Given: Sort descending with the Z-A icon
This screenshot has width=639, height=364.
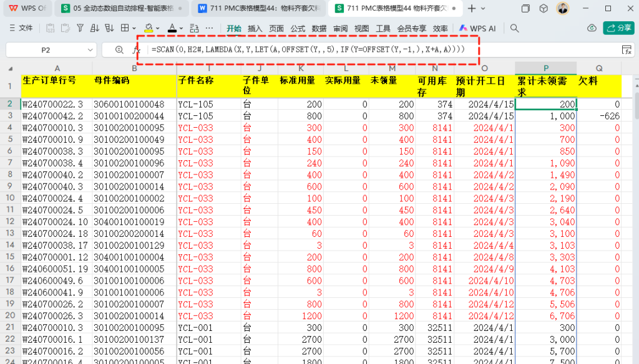Looking at the screenshot, I should click(109, 28).
